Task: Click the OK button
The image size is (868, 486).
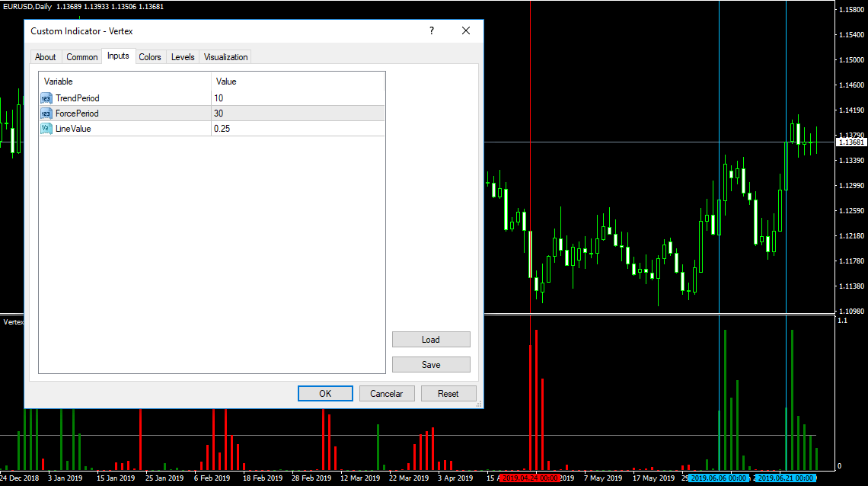Action: coord(326,394)
